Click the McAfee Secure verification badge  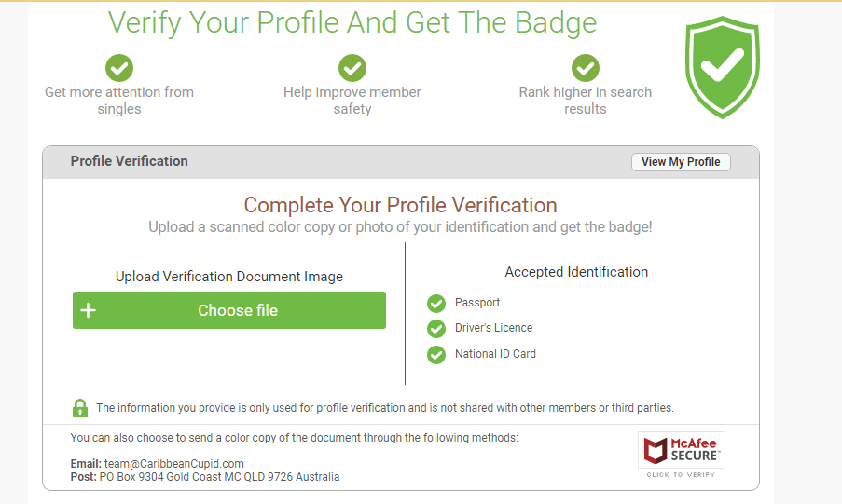click(682, 450)
